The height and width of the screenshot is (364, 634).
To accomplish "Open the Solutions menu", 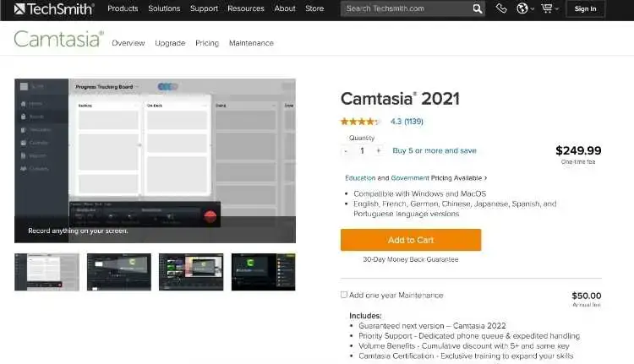I will [x=164, y=8].
